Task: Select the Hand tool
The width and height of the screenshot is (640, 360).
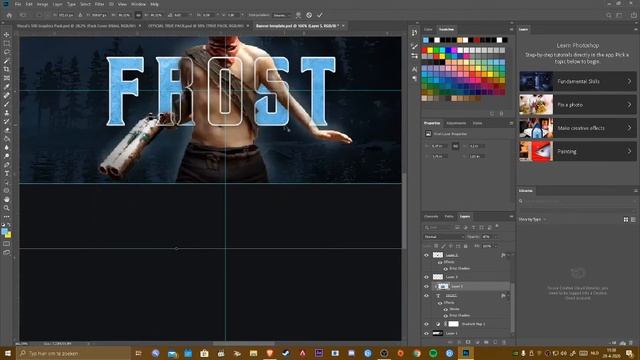Action: coord(7,199)
